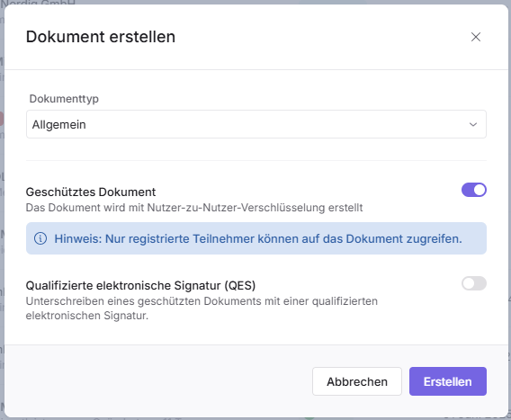The image size is (511, 420).
Task: Click the Nutzer-zu-Nutzer-Verschlüsselung description text
Action: (194, 208)
